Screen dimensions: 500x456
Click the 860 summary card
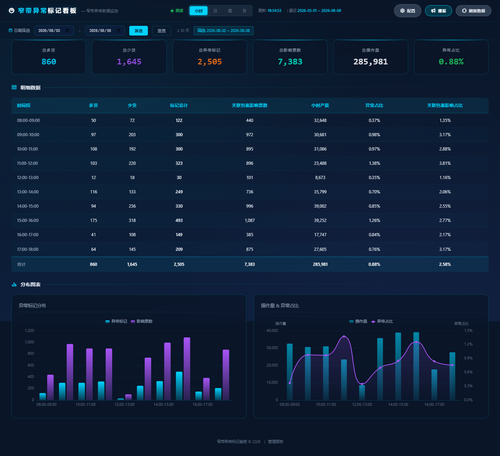click(x=49, y=57)
